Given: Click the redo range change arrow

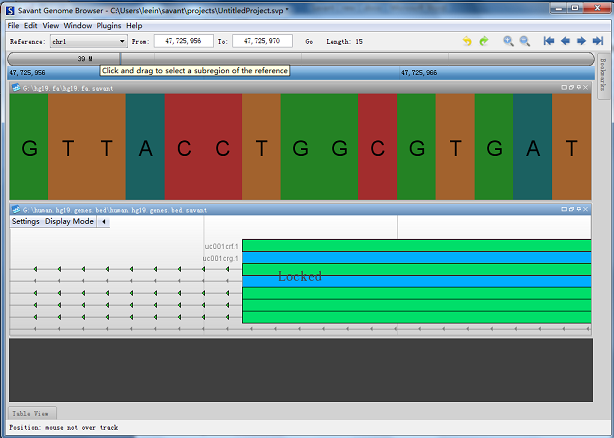Looking at the screenshot, I should 484,41.
